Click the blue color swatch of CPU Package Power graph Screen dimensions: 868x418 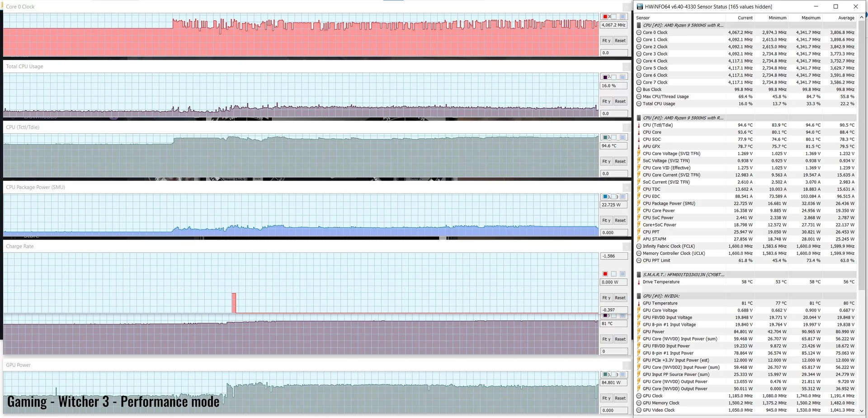click(605, 197)
